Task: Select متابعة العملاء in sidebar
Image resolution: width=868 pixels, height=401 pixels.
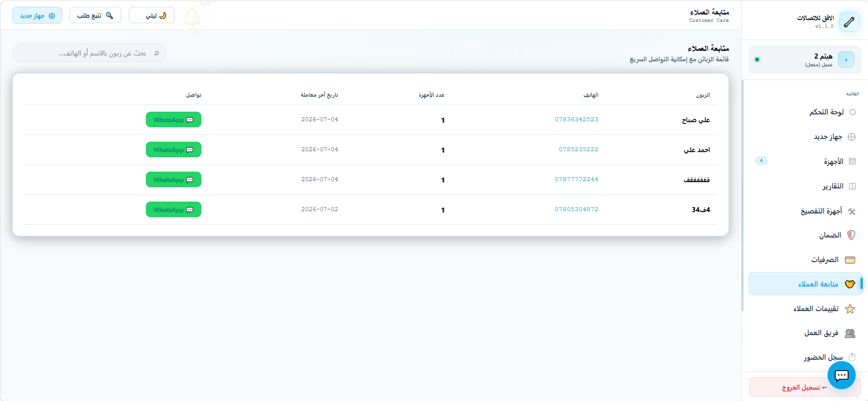Action: click(805, 284)
